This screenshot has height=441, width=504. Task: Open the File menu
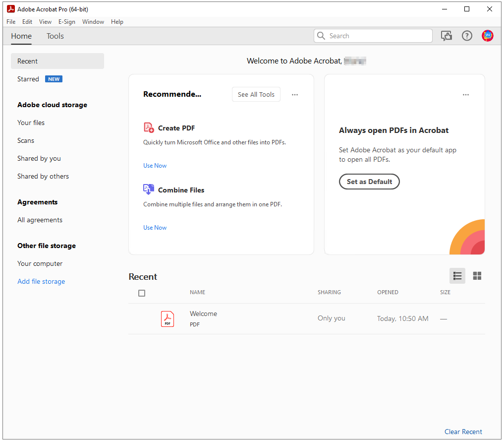tap(11, 21)
